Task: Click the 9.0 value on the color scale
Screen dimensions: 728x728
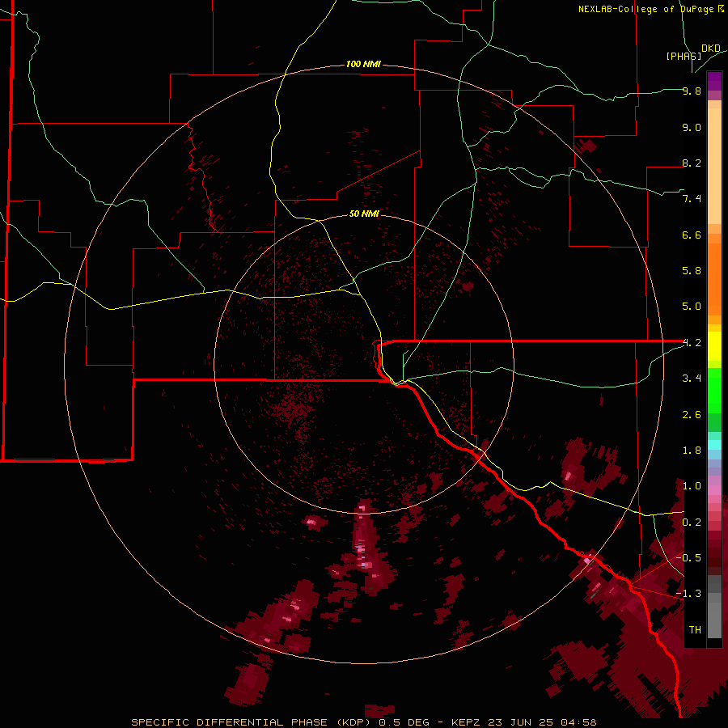Action: click(692, 127)
